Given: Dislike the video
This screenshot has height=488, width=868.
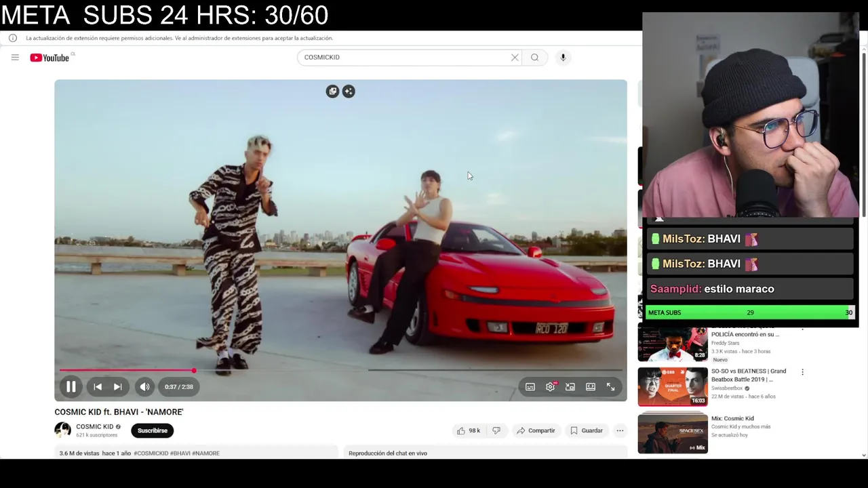Looking at the screenshot, I should 496,430.
